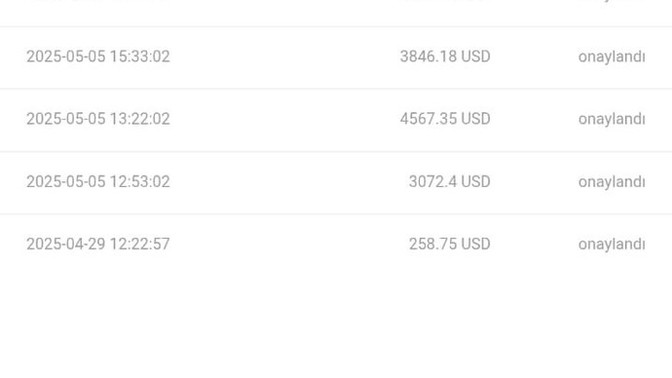The height and width of the screenshot is (378, 672).
Task: Open the onaylandı status of 258.75 transaction
Action: [612, 244]
